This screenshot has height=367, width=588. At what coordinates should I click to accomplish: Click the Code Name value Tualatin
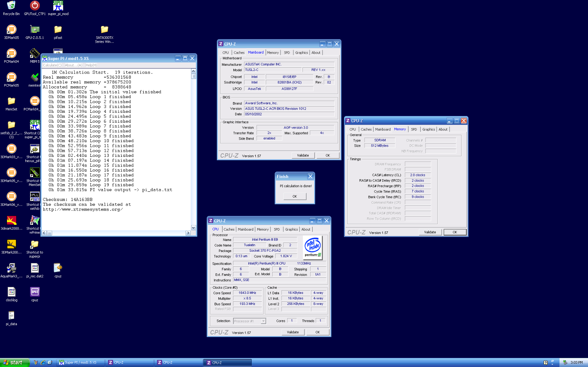[x=250, y=245]
